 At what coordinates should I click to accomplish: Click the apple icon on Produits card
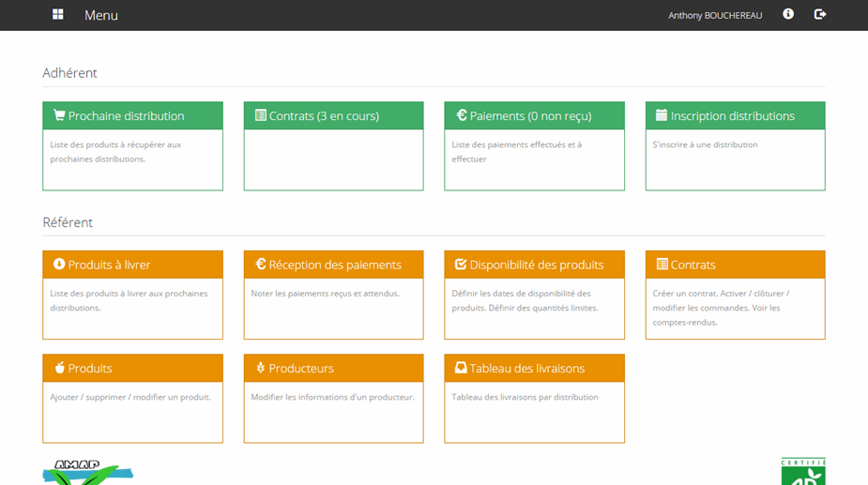(x=59, y=368)
